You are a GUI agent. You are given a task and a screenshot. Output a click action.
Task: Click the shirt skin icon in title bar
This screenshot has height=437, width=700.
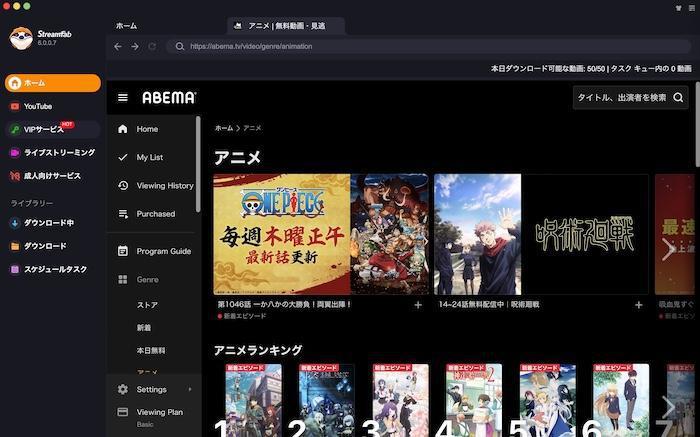click(x=679, y=8)
